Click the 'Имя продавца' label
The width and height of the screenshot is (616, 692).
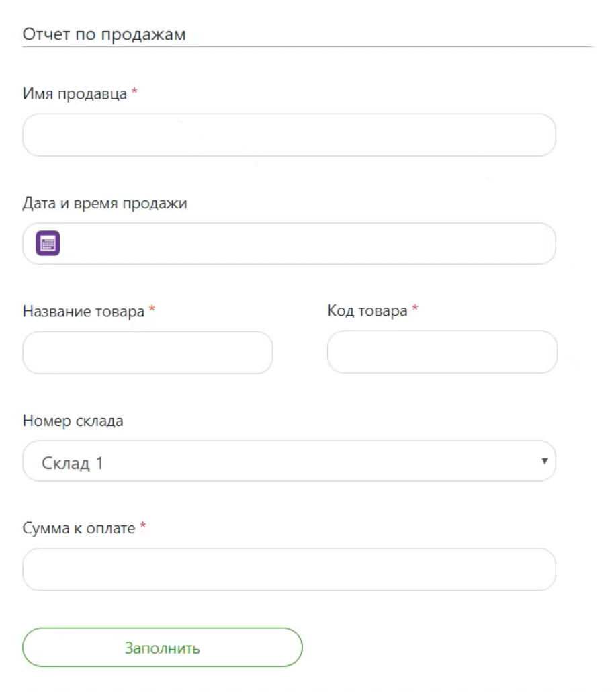tap(75, 95)
